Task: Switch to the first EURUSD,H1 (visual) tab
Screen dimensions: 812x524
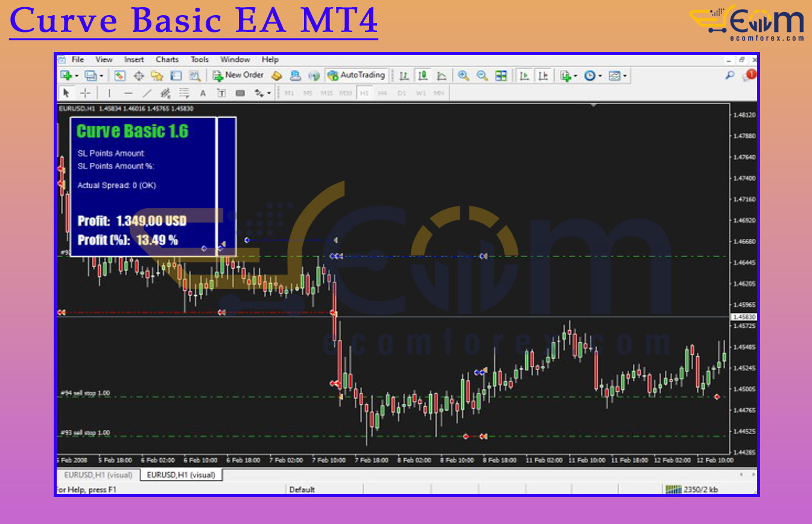Action: tap(98, 475)
